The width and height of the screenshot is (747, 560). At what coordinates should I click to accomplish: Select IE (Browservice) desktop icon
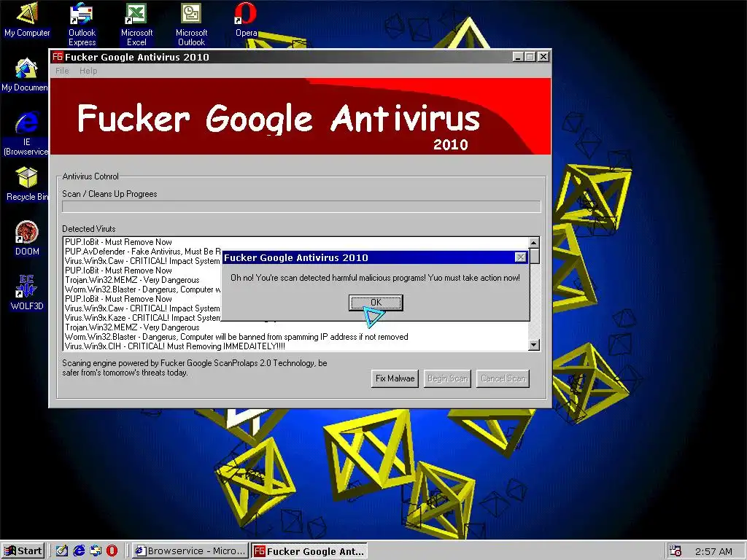(x=26, y=133)
